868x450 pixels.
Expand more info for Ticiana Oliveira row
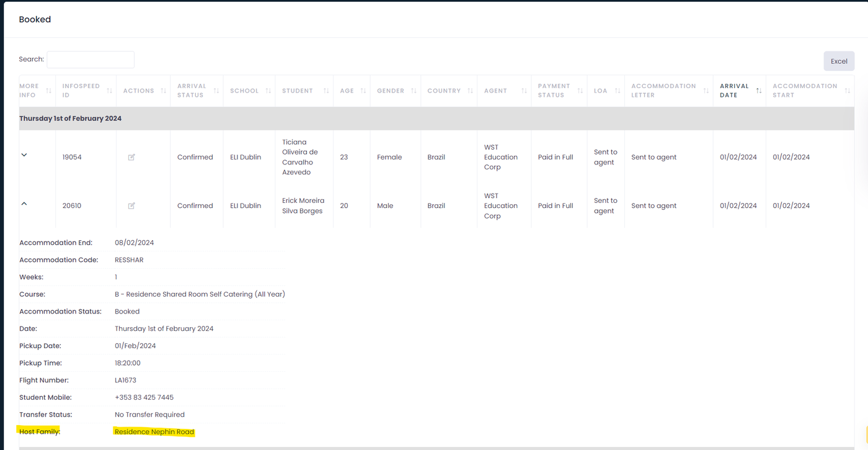24,155
